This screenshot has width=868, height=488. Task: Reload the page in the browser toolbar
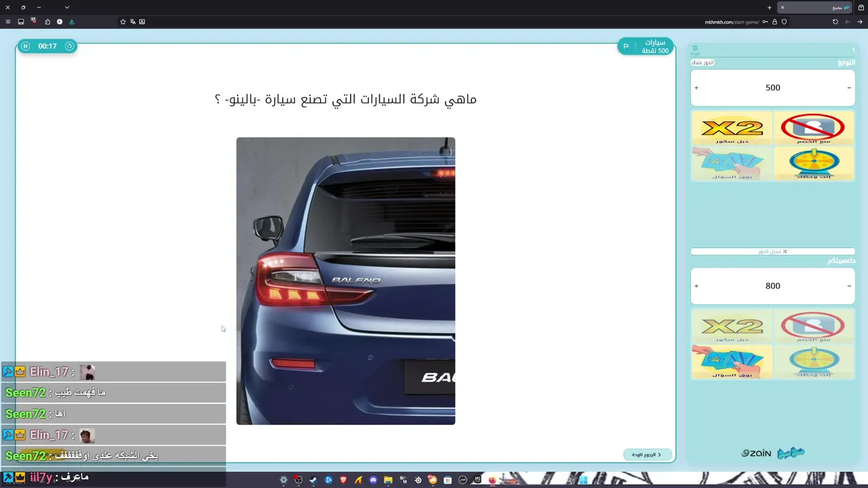coord(835,22)
